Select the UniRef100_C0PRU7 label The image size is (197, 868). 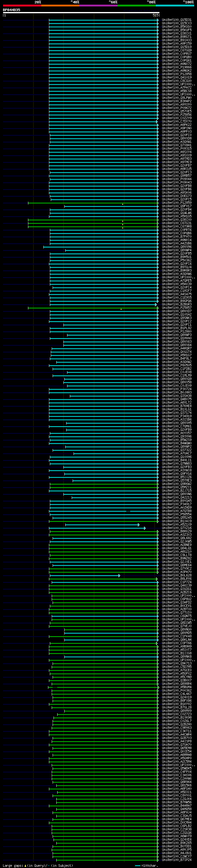177,54
